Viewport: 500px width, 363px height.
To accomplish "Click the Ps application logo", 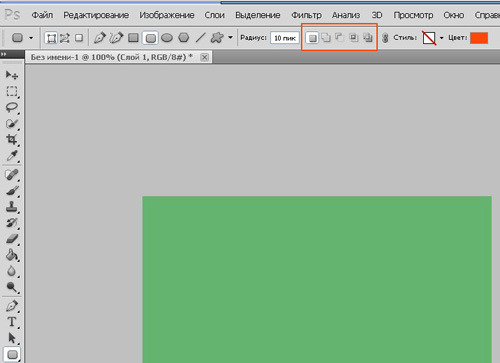I will pos(12,15).
